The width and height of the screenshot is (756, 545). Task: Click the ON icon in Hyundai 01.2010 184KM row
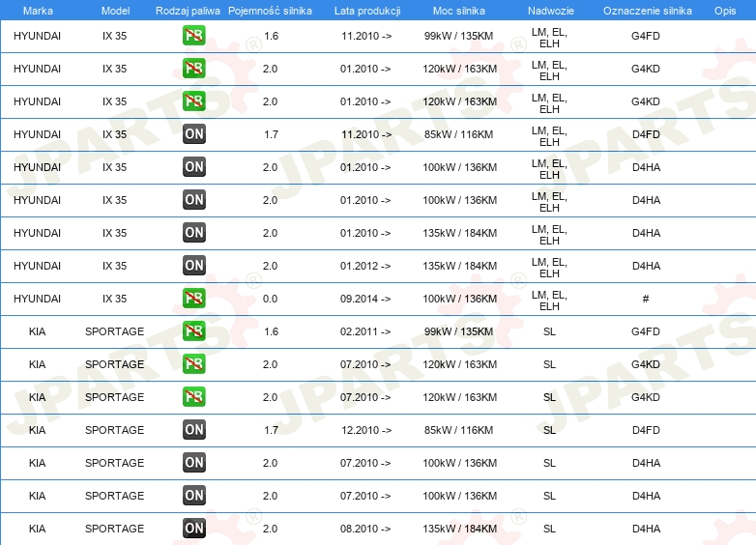click(x=193, y=233)
